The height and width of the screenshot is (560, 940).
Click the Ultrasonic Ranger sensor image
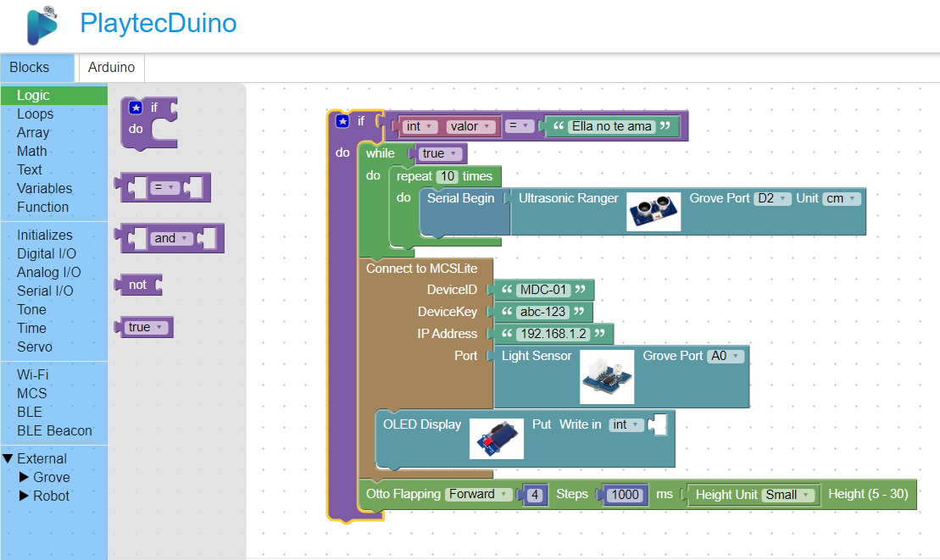point(654,211)
